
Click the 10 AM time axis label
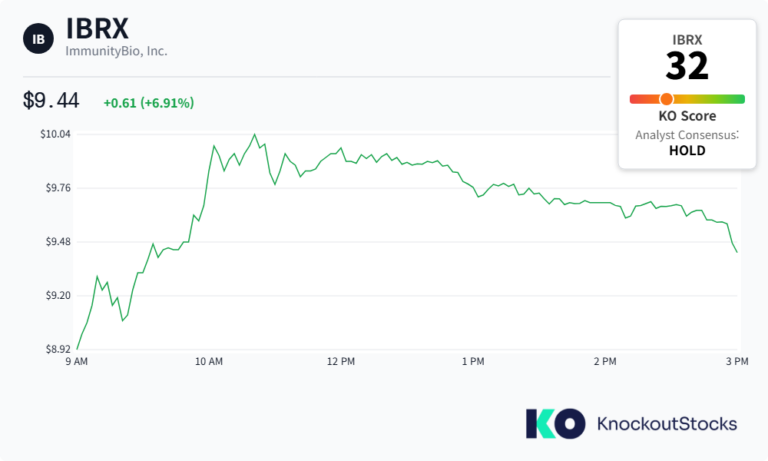pyautogui.click(x=209, y=362)
